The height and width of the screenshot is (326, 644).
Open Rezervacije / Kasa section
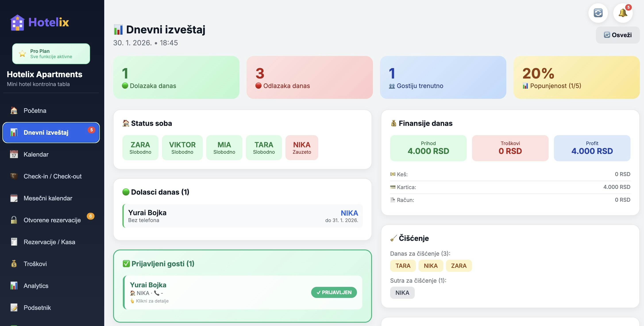tap(49, 242)
